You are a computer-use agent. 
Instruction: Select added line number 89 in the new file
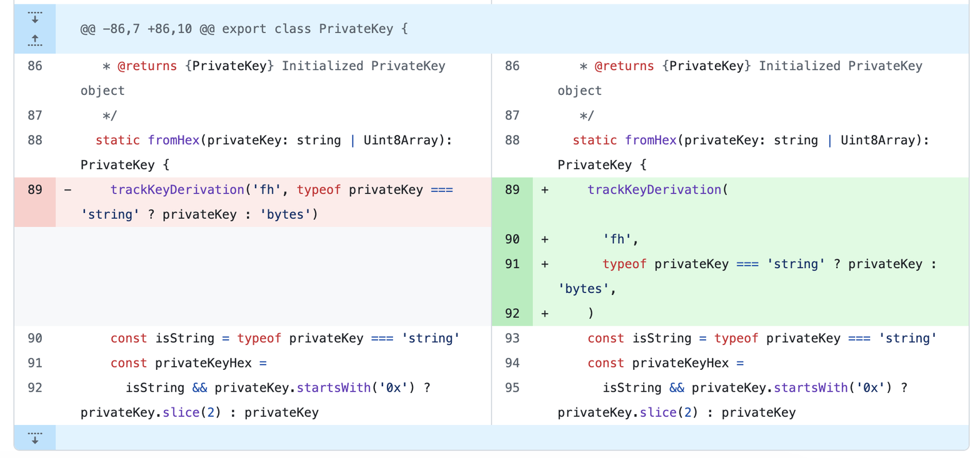[x=512, y=189]
